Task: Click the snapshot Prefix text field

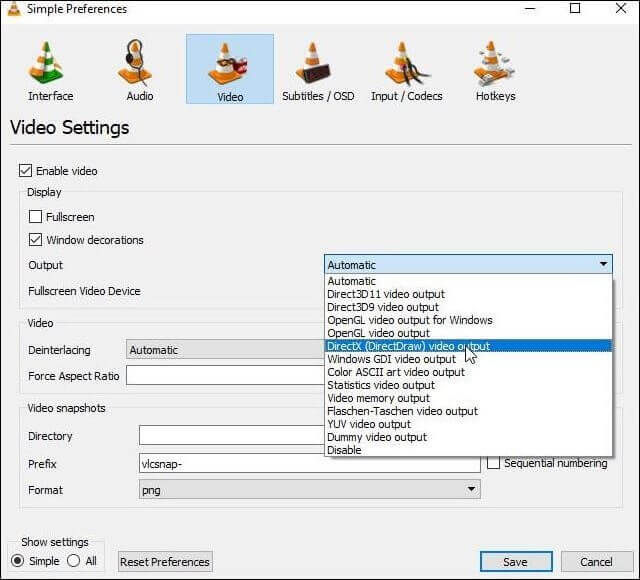Action: tap(309, 464)
